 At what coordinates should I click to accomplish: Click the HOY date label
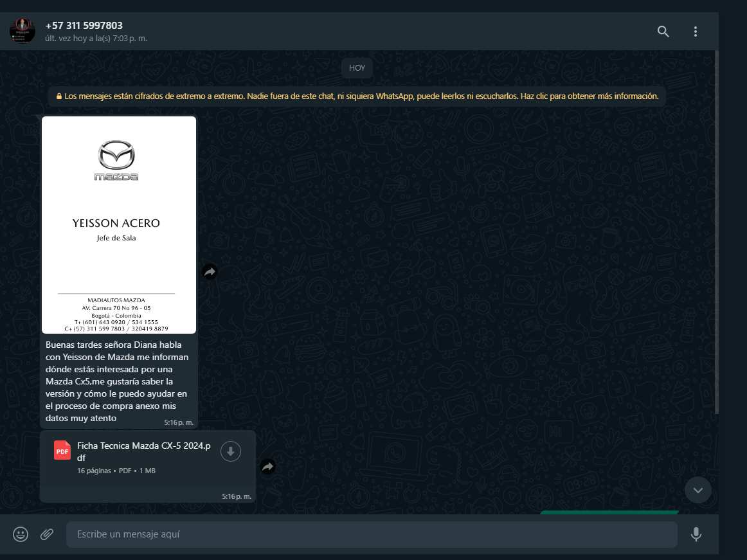(x=357, y=68)
